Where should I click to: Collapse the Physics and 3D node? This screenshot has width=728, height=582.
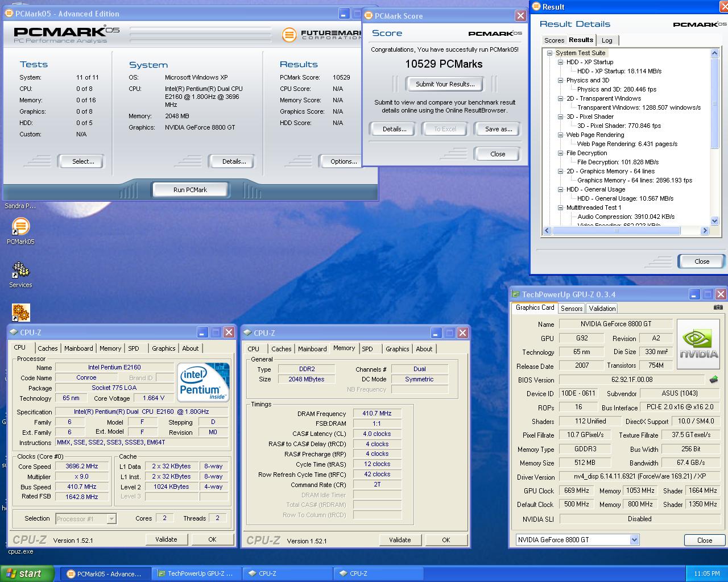(x=560, y=80)
